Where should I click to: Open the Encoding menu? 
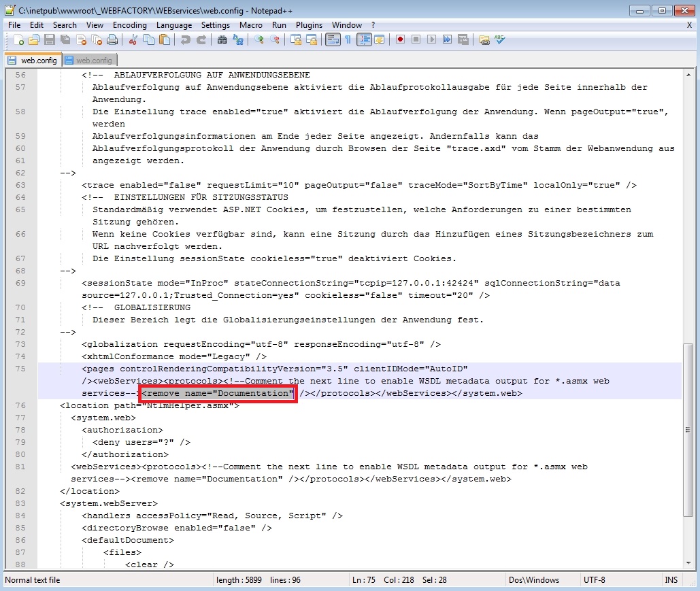[x=129, y=25]
